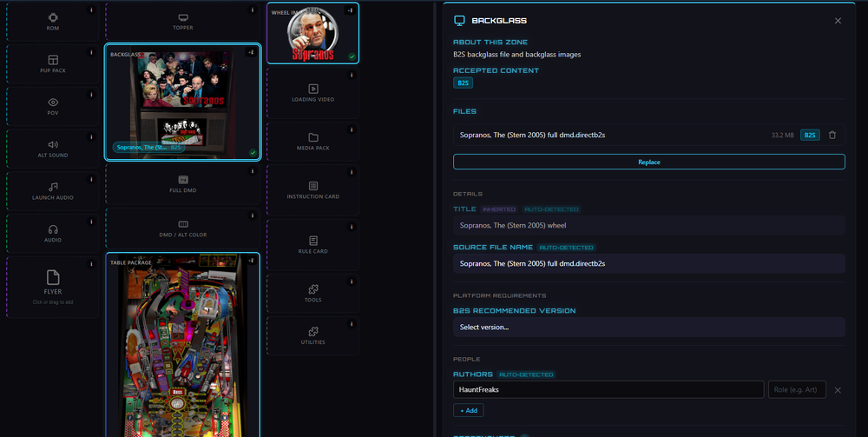Edit the Source File Name field
Screen dimensions: 868x437
pyautogui.click(x=648, y=263)
